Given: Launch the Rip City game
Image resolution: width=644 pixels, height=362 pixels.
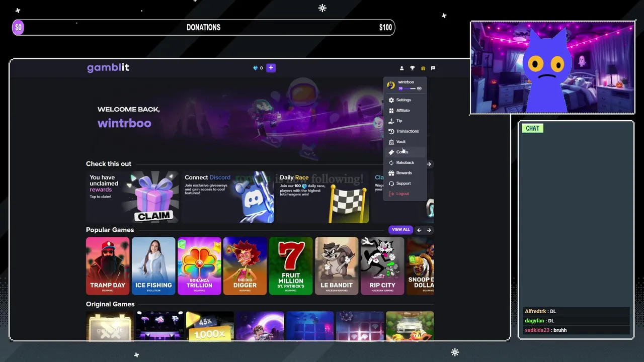Looking at the screenshot, I should [382, 266].
